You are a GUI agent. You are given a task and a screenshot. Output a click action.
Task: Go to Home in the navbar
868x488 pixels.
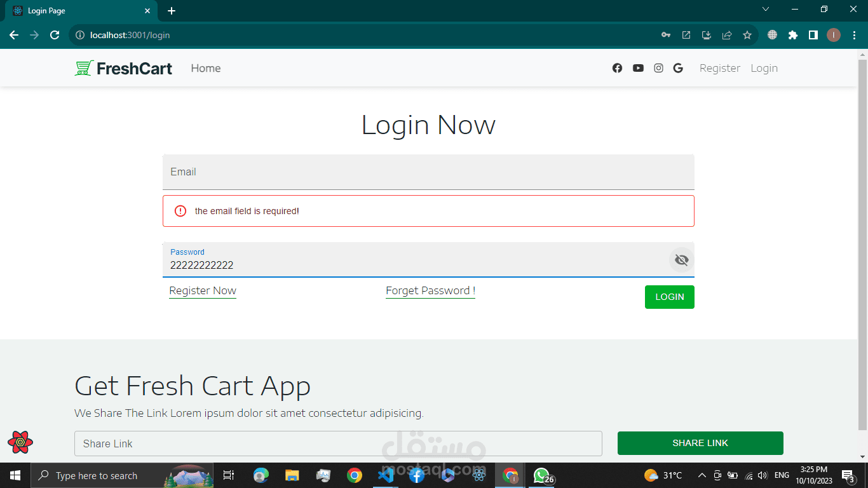pos(206,68)
